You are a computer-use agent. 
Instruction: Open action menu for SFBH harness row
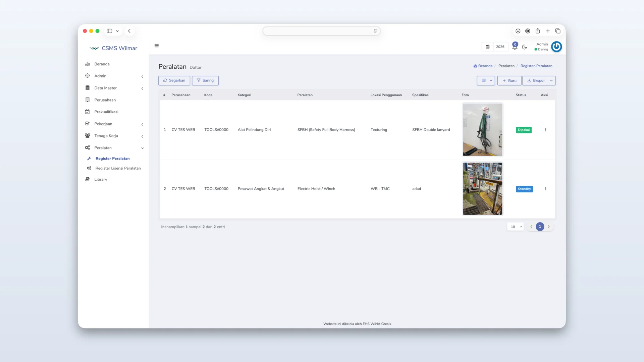click(545, 130)
